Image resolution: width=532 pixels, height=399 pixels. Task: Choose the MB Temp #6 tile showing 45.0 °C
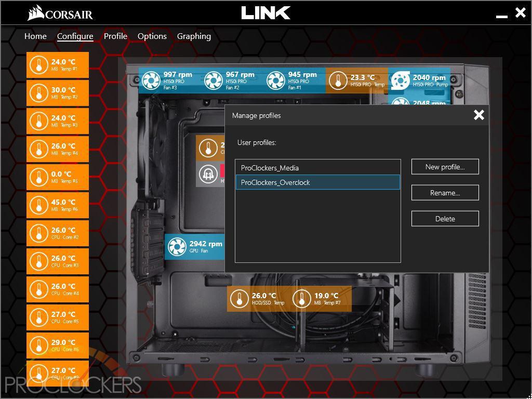point(58,205)
